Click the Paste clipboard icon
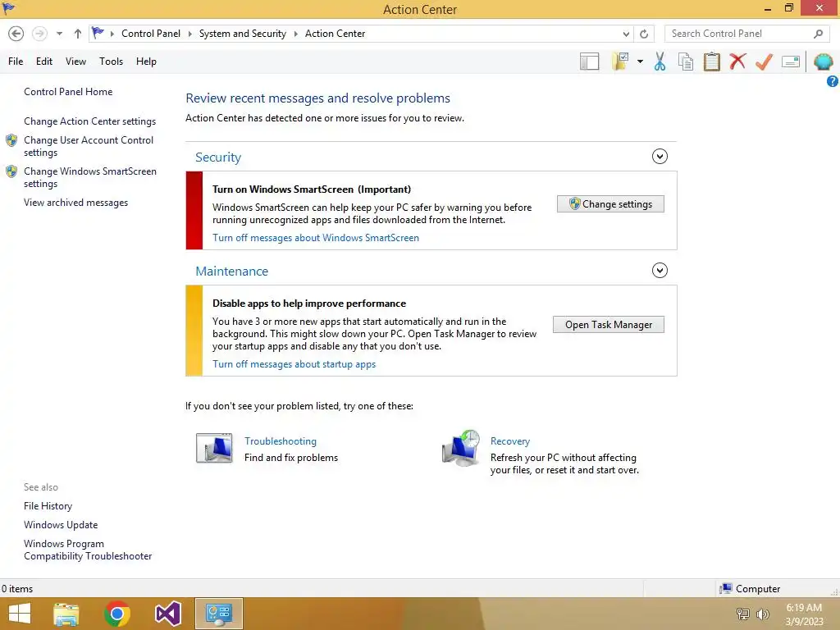 coord(711,62)
